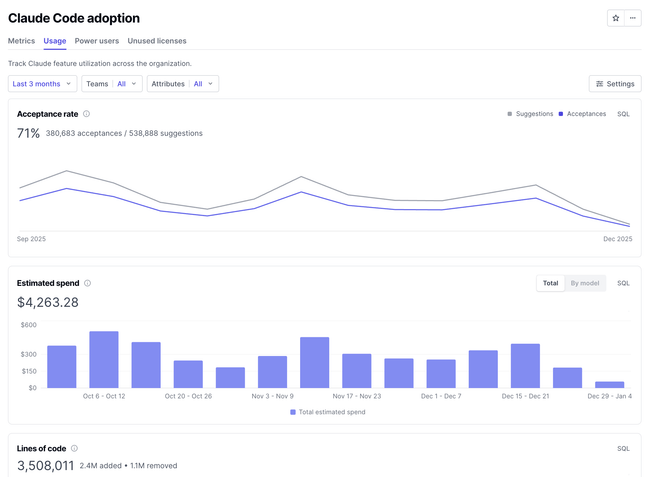This screenshot has width=650, height=477.
Task: Click the sliders icon in Settings button
Action: [599, 84]
